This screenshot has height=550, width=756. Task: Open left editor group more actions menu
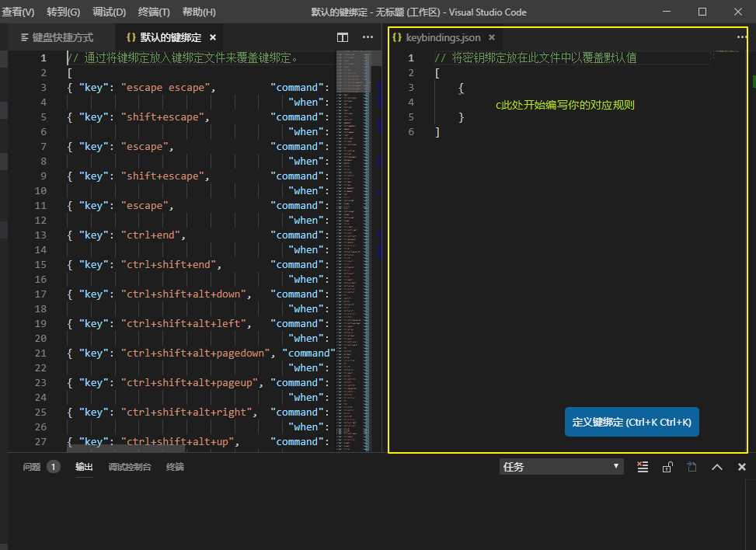point(368,37)
